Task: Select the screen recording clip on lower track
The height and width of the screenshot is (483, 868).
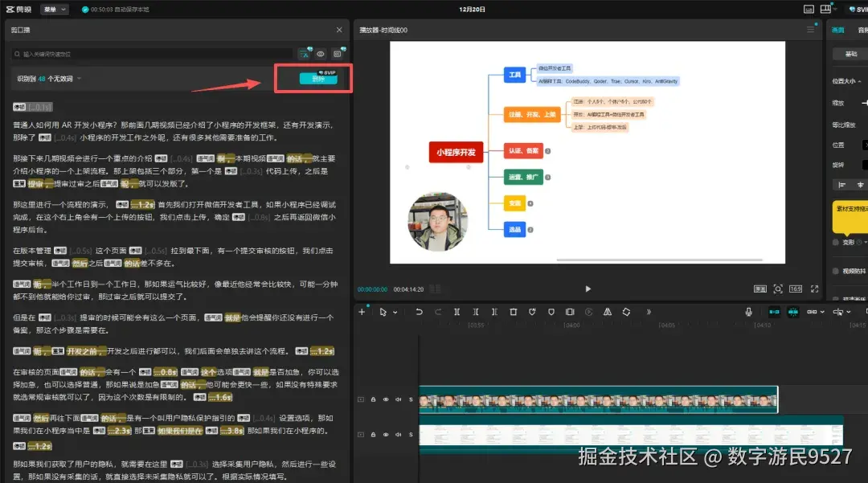Action: tap(631, 435)
